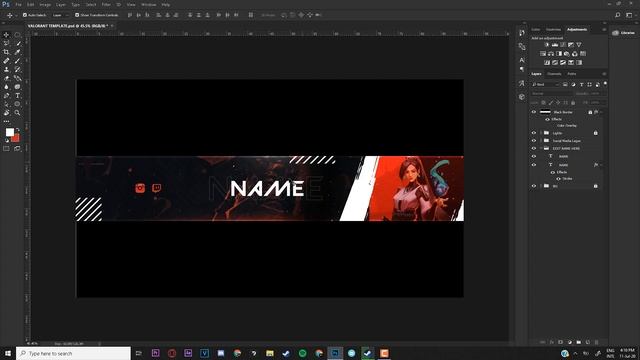The width and height of the screenshot is (640, 360).
Task: Toggle the Auto-Select checkbox
Action: [x=25, y=15]
